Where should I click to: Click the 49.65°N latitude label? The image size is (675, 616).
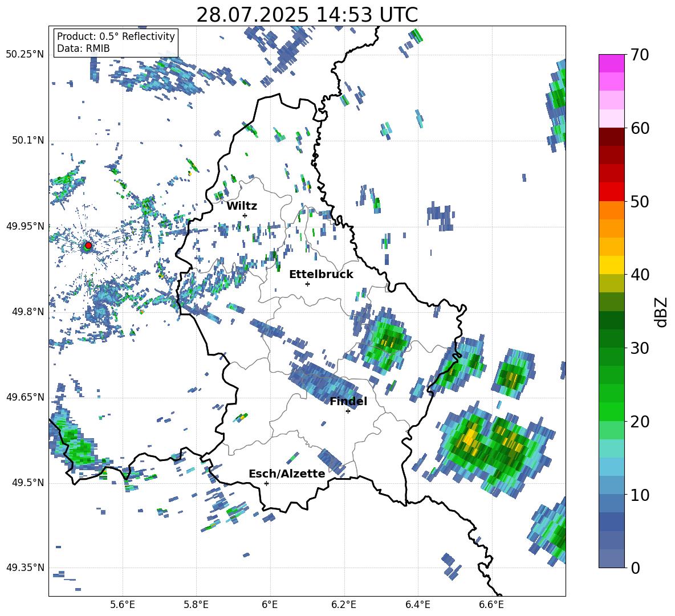coord(25,397)
